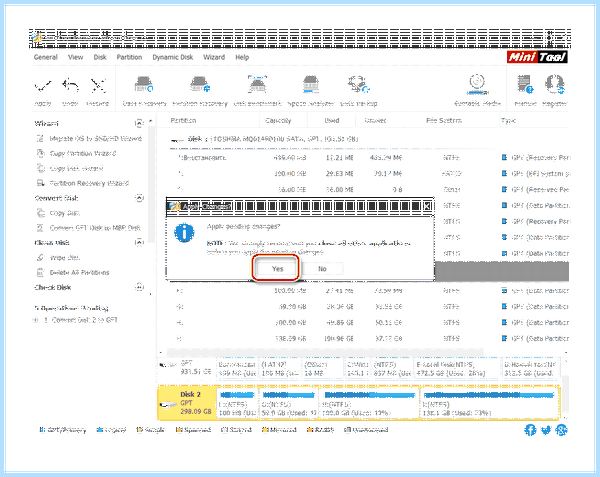
Task: Click the partition list horizontal scrollbar
Action: (x=324, y=351)
